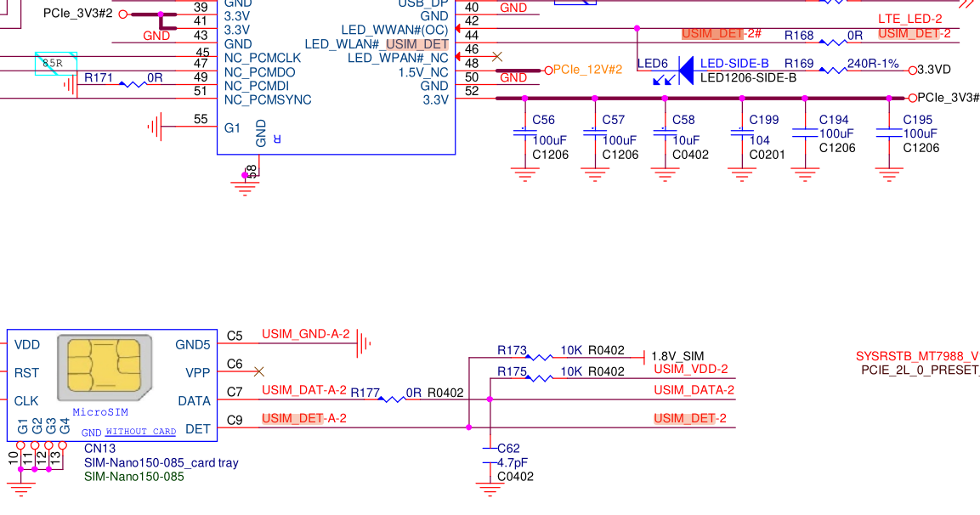Select the C199 capacitor symbol
The image size is (980, 515).
(741, 133)
